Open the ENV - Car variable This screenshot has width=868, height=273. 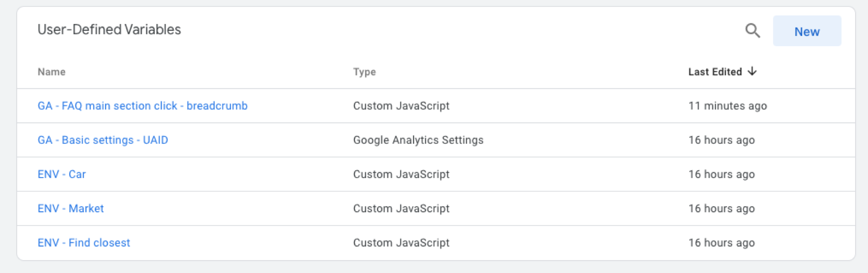[62, 174]
